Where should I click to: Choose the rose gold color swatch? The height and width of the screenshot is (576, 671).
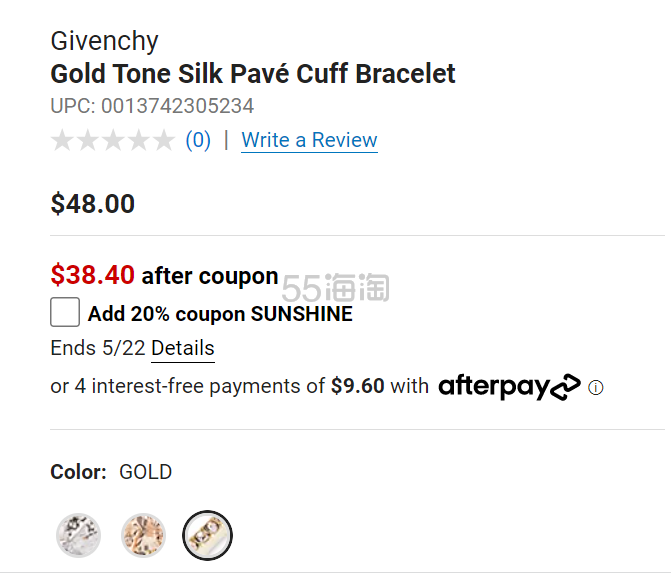click(143, 535)
